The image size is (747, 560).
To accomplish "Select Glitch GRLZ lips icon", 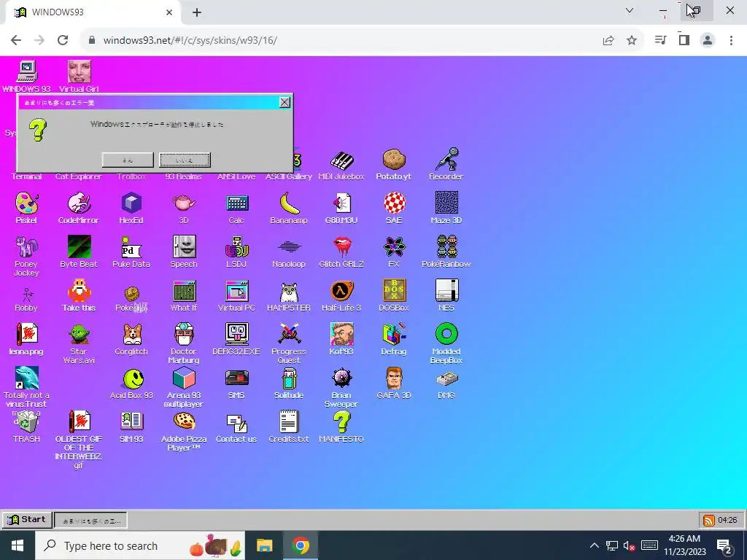I will point(341,247).
